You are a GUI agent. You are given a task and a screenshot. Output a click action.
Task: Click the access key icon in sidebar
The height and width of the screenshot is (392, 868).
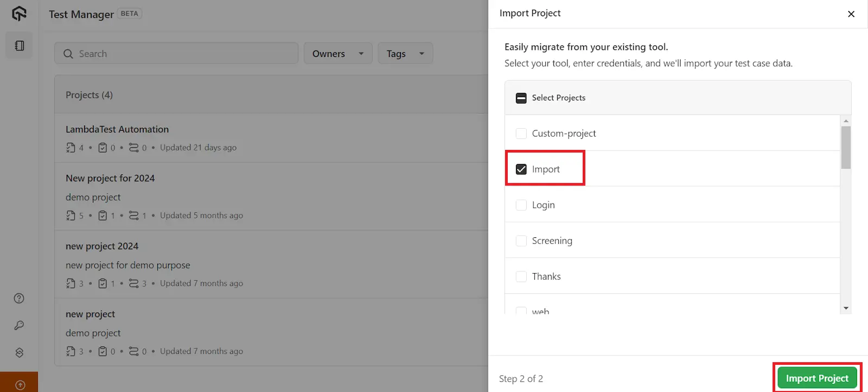pos(19,325)
